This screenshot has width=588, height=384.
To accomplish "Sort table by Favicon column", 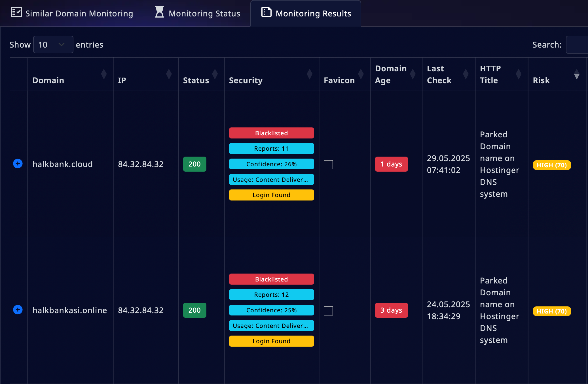I will click(344, 74).
